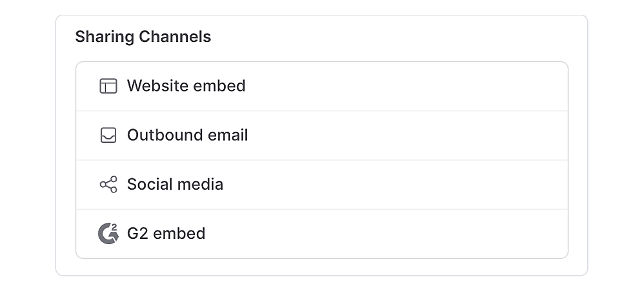Open the "G2 embed" label
644x297 pixels.
coord(166,233)
